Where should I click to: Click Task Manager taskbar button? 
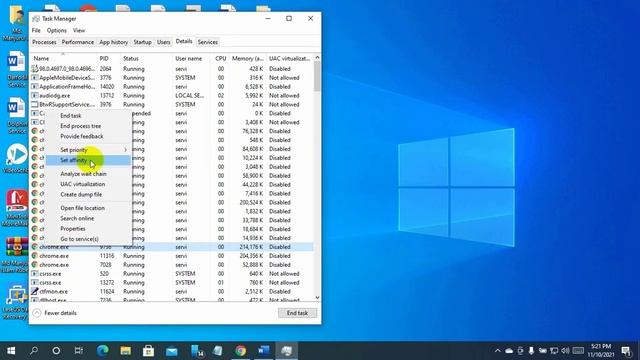tap(287, 351)
